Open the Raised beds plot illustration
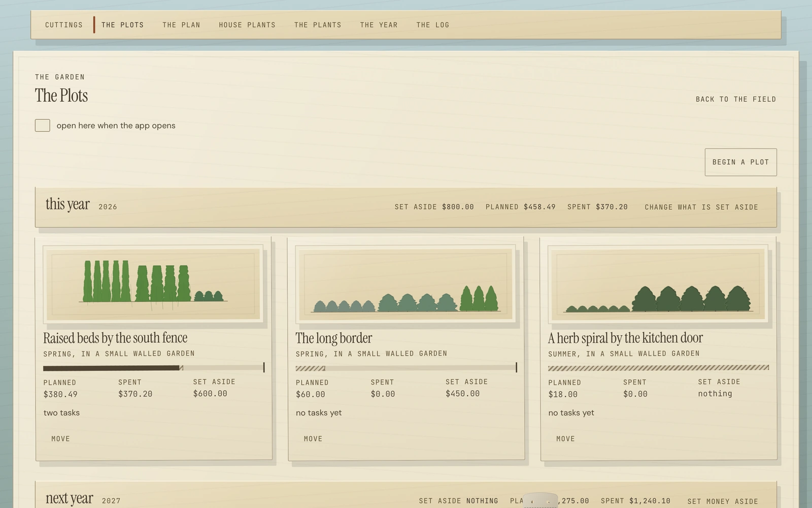812x508 pixels. tap(153, 284)
